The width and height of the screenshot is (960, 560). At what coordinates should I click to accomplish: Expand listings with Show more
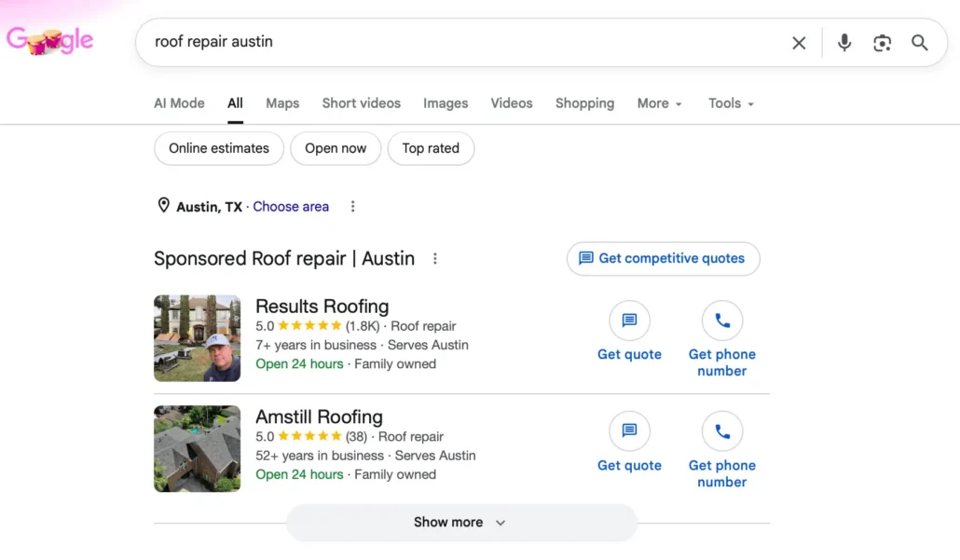[461, 523]
